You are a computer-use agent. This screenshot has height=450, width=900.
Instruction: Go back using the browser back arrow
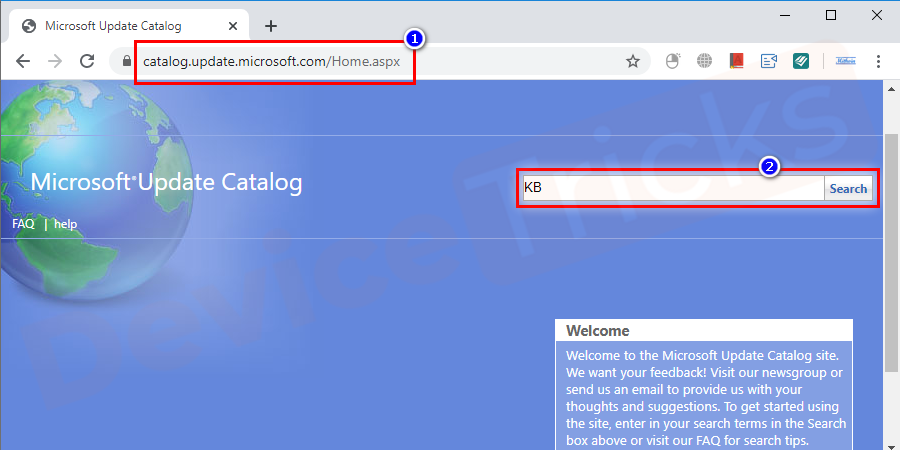[x=23, y=61]
